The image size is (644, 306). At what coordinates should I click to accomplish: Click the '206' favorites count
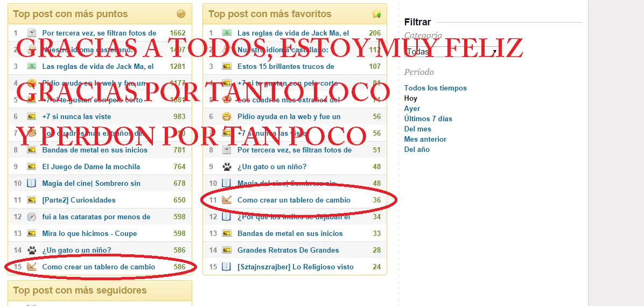[x=375, y=33]
